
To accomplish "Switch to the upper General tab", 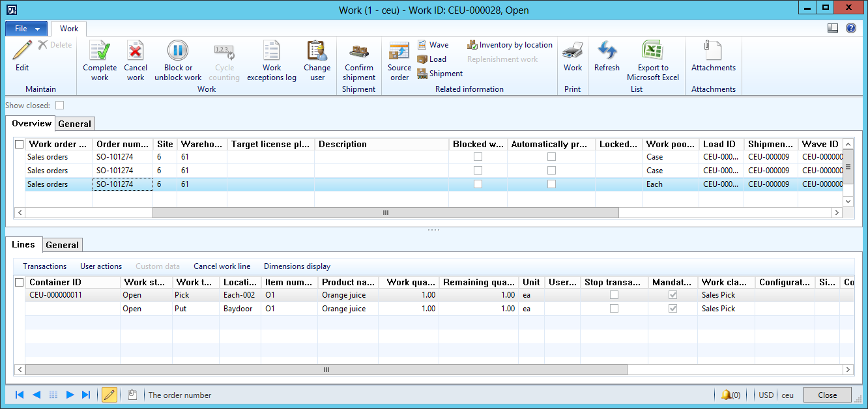I will [75, 124].
